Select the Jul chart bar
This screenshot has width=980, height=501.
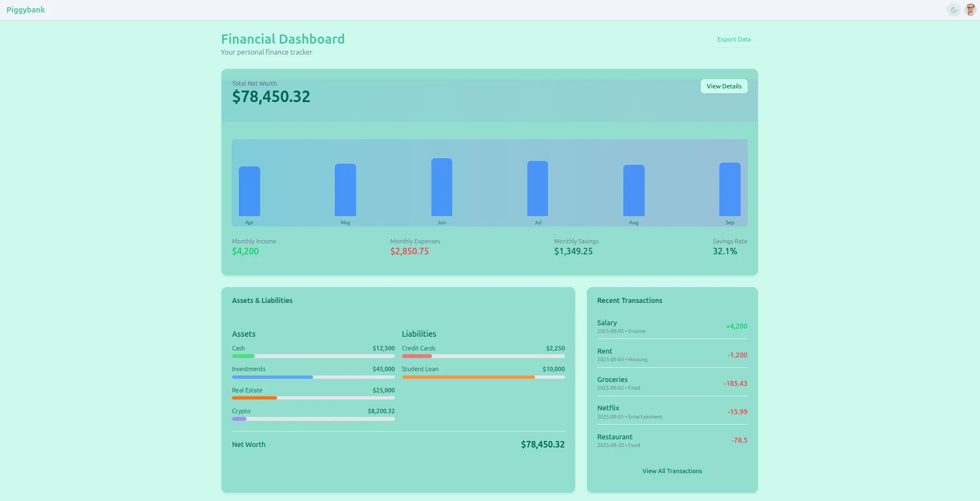tap(538, 188)
